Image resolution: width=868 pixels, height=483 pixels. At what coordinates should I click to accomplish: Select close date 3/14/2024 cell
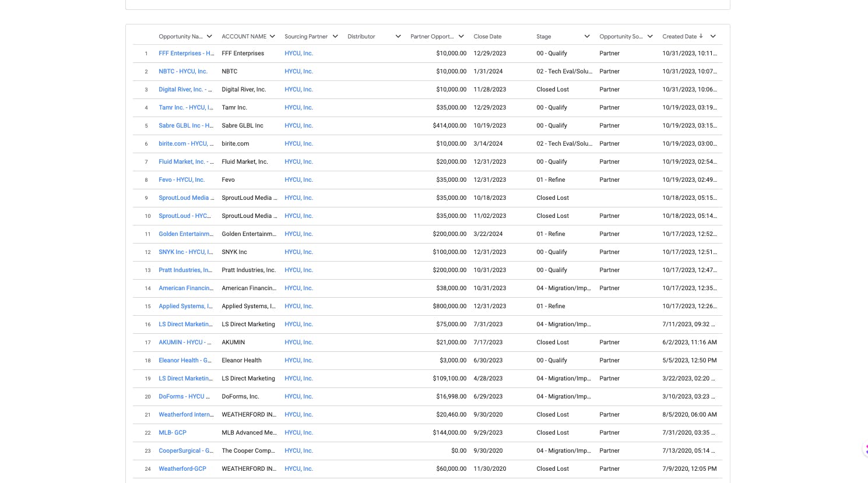(x=488, y=143)
